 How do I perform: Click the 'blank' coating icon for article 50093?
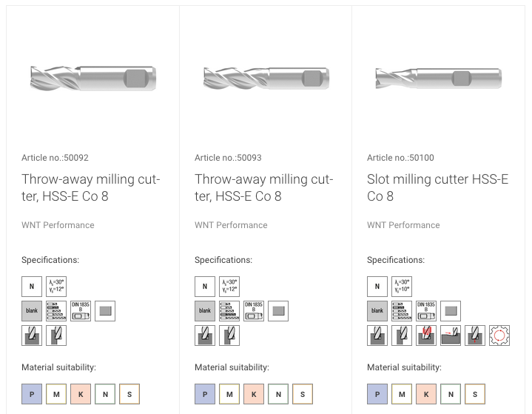[205, 311]
